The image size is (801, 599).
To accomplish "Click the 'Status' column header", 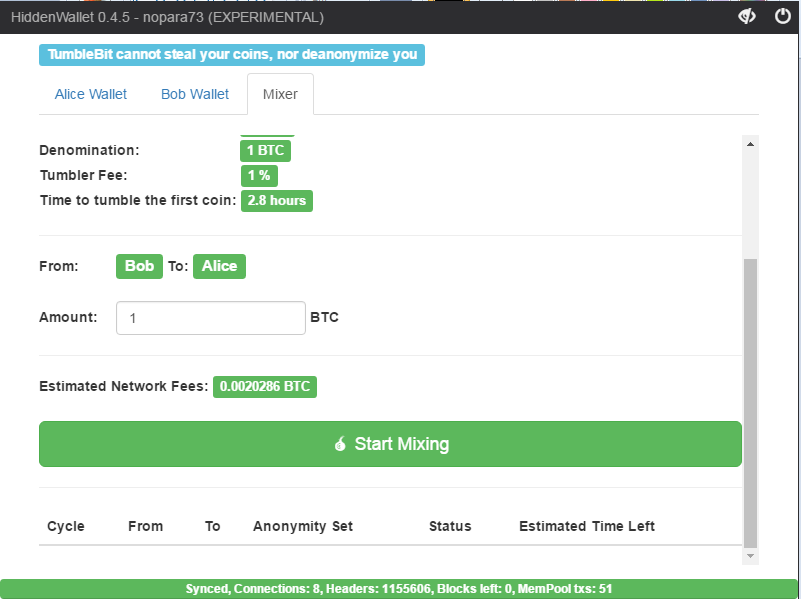I will 450,526.
